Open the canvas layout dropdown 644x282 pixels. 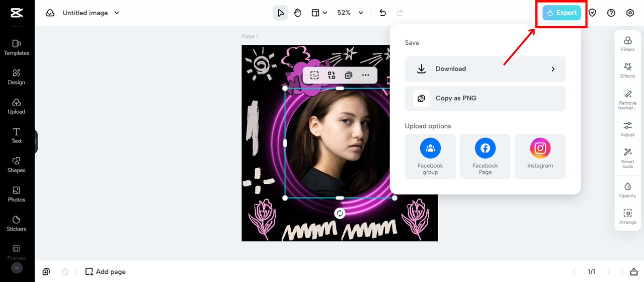coord(319,13)
